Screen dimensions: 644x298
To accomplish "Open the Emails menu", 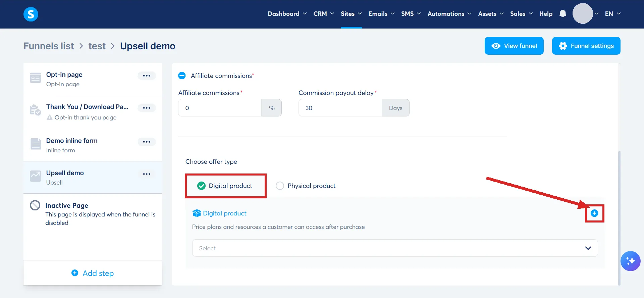I will (x=381, y=14).
